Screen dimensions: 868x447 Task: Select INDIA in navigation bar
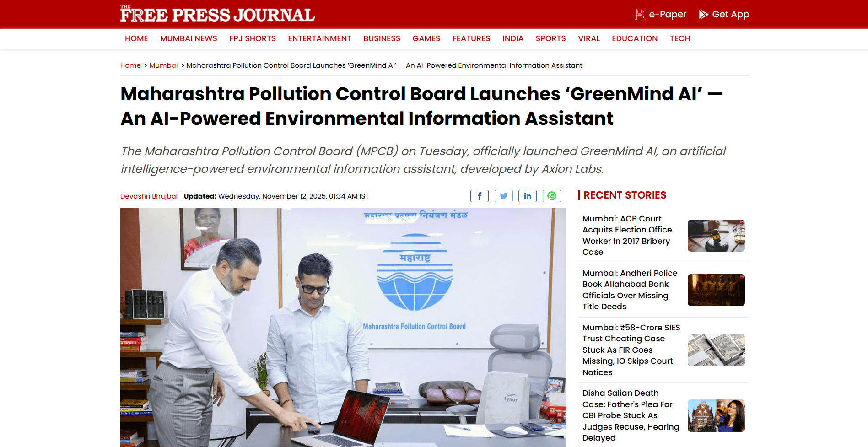[x=513, y=38]
